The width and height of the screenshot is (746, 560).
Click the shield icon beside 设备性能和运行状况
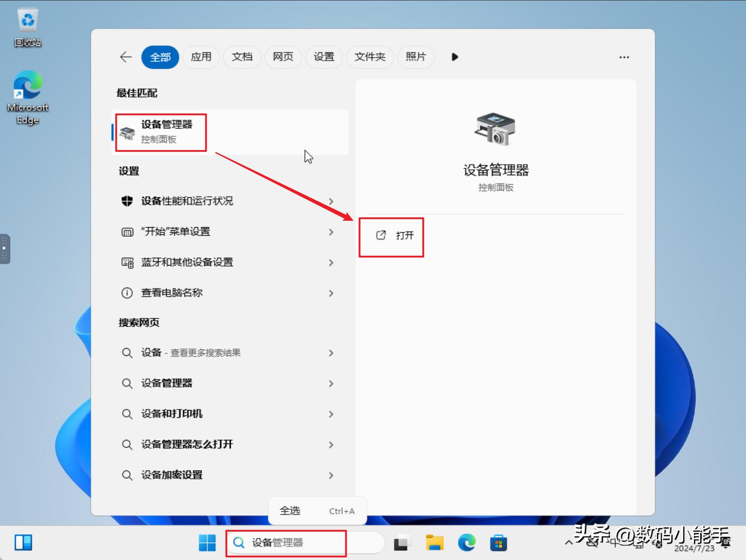pyautogui.click(x=127, y=201)
